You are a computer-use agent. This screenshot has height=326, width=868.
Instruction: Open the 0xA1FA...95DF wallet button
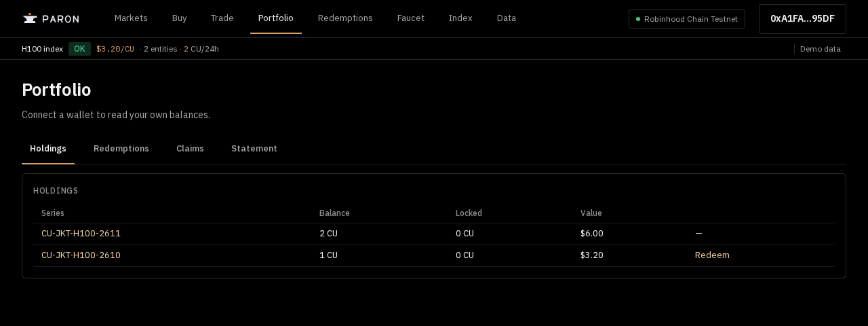802,19
